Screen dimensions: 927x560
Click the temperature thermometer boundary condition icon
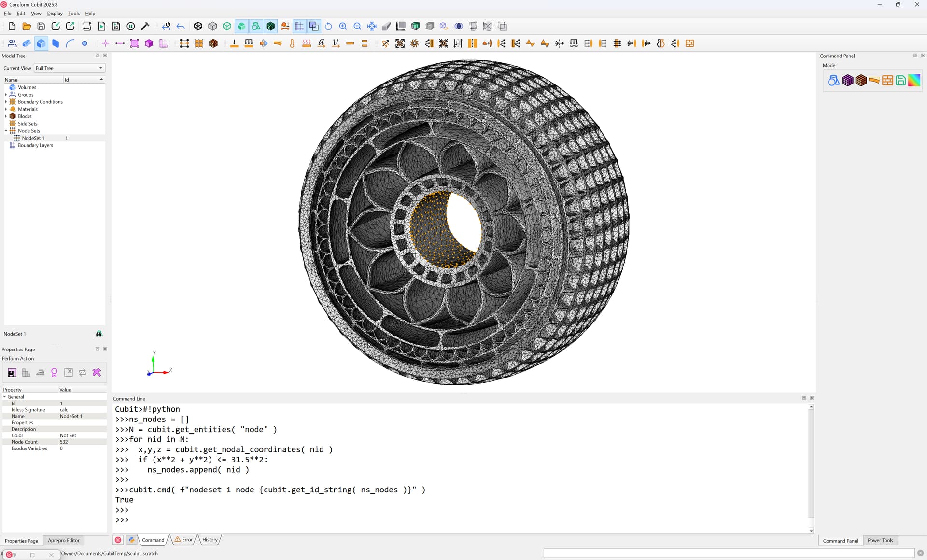point(292,43)
